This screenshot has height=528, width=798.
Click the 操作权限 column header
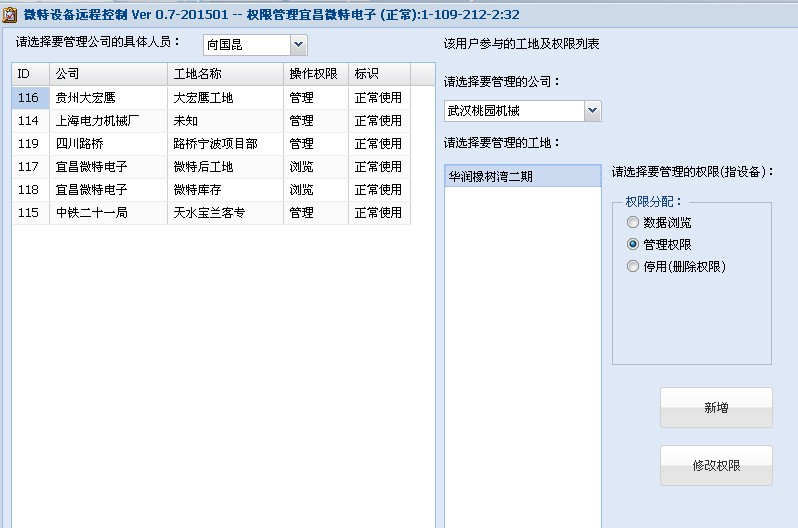316,74
